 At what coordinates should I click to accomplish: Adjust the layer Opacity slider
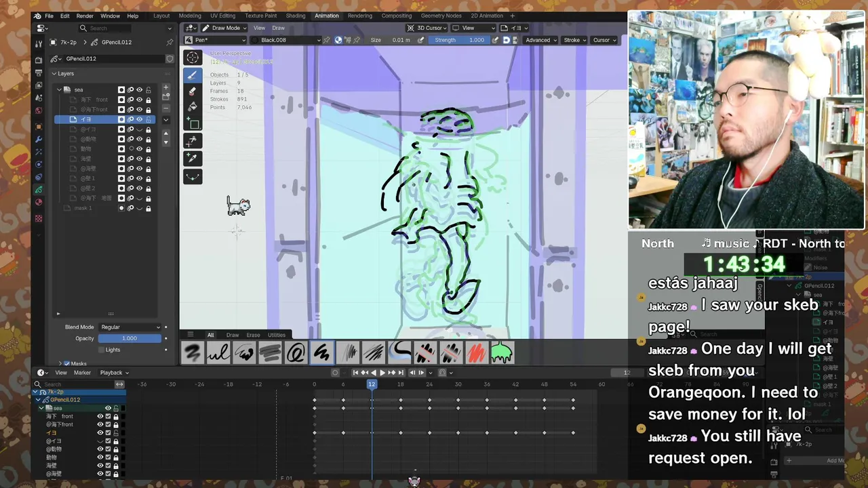tap(130, 338)
